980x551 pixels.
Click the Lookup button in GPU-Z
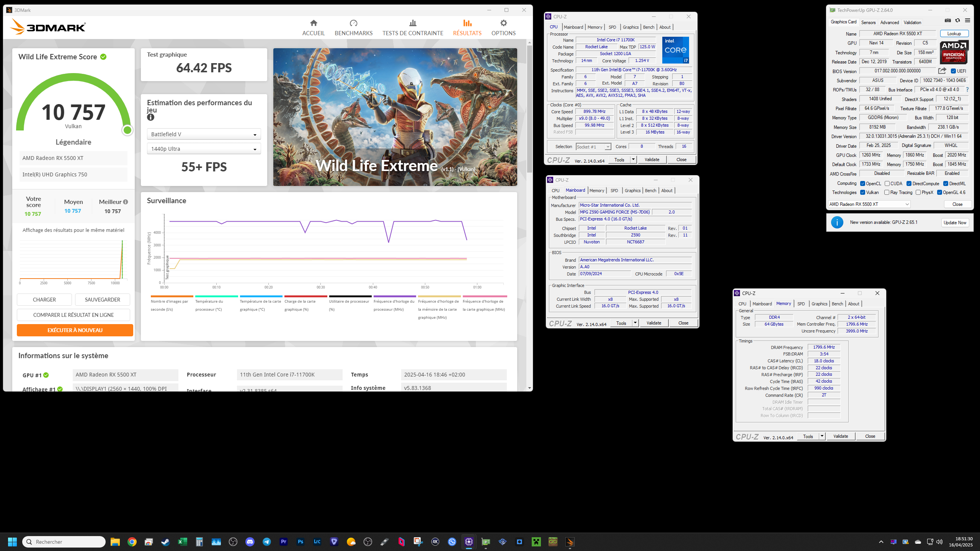954,34
